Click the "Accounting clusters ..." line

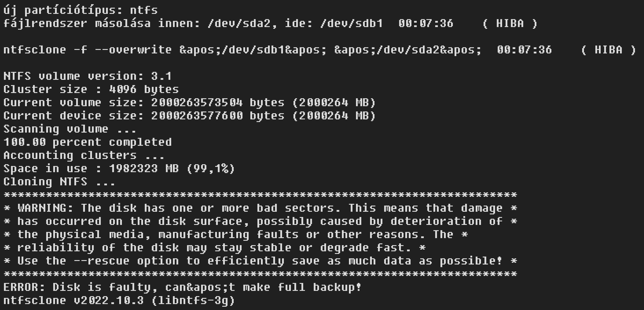pyautogui.click(x=84, y=156)
